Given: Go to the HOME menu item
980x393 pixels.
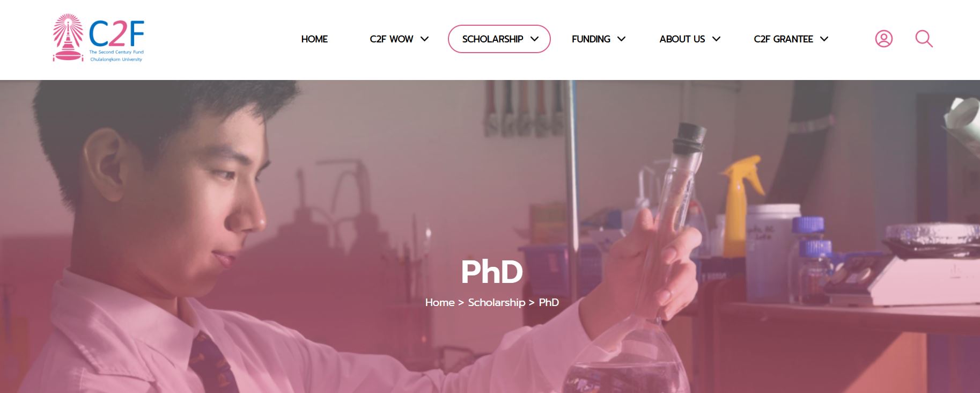Looking at the screenshot, I should coord(314,39).
